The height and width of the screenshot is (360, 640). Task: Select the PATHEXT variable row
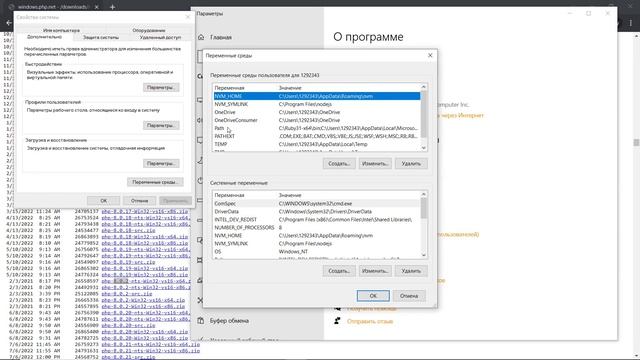click(317, 136)
